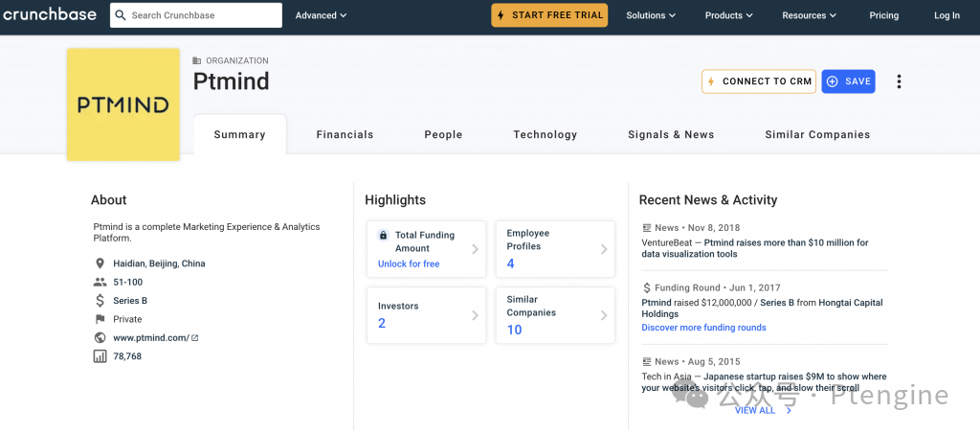
Task: Open the Signals & News tab
Action: pos(671,135)
